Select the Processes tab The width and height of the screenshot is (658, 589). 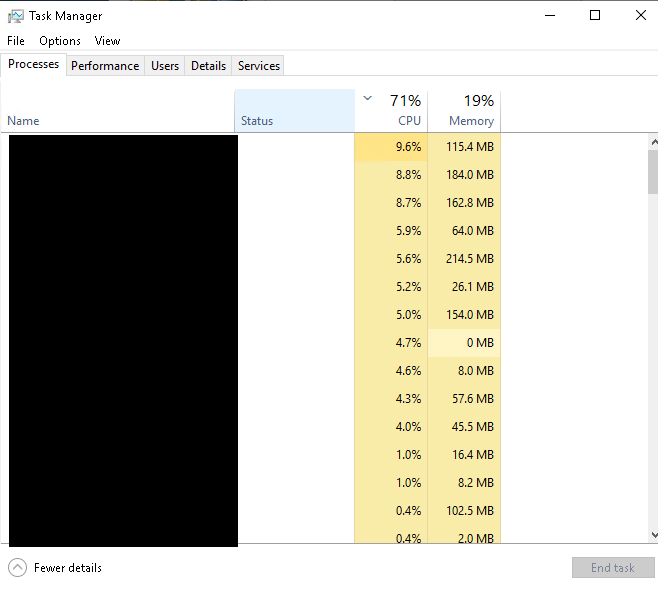(34, 64)
